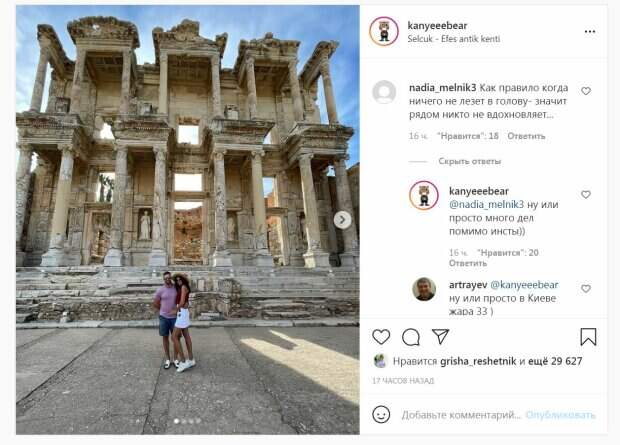
Task: Like artrayev's reply with heart
Action: (x=586, y=289)
